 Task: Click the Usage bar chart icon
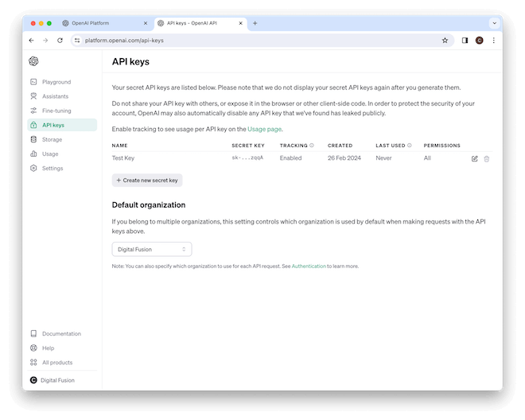click(x=33, y=154)
